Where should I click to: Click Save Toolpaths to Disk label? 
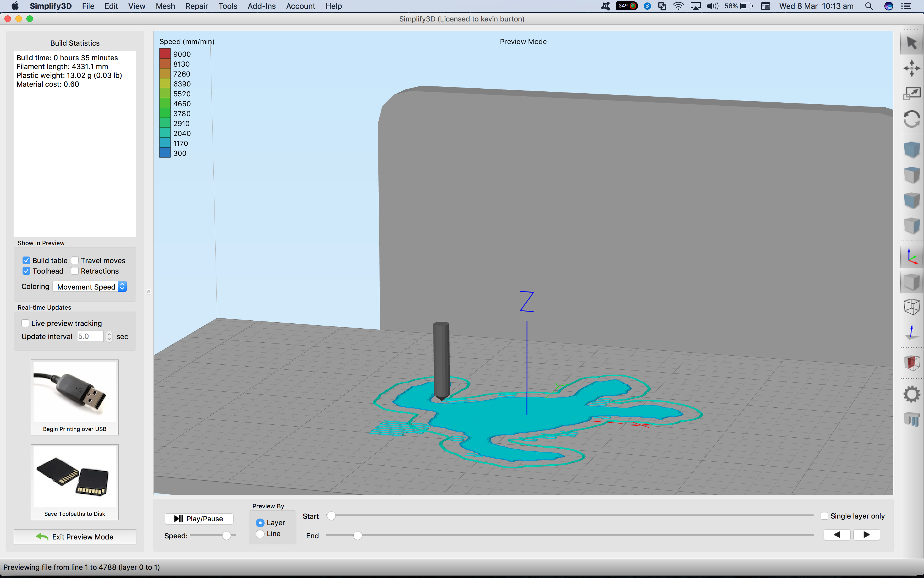75,514
